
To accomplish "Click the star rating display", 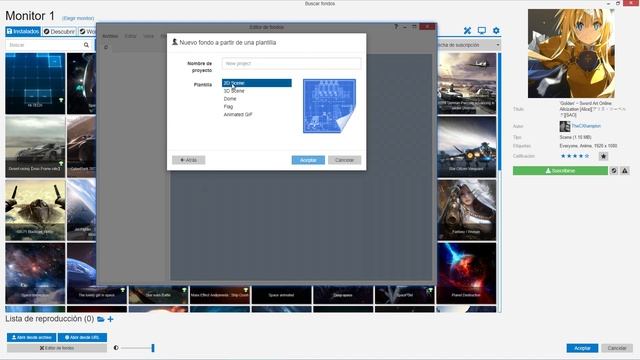I will (575, 156).
